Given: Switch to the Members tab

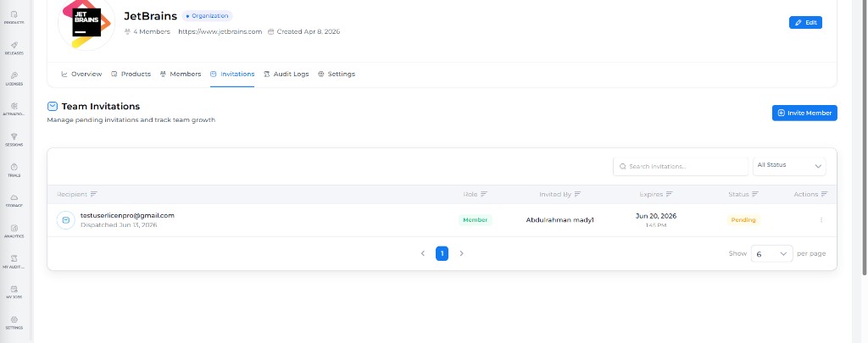Looking at the screenshot, I should point(181,75).
